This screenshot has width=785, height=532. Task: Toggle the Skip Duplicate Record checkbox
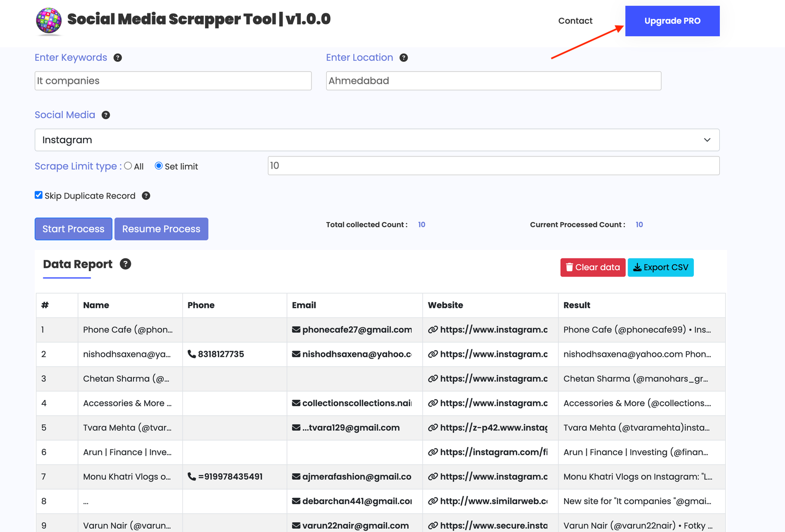pos(39,195)
